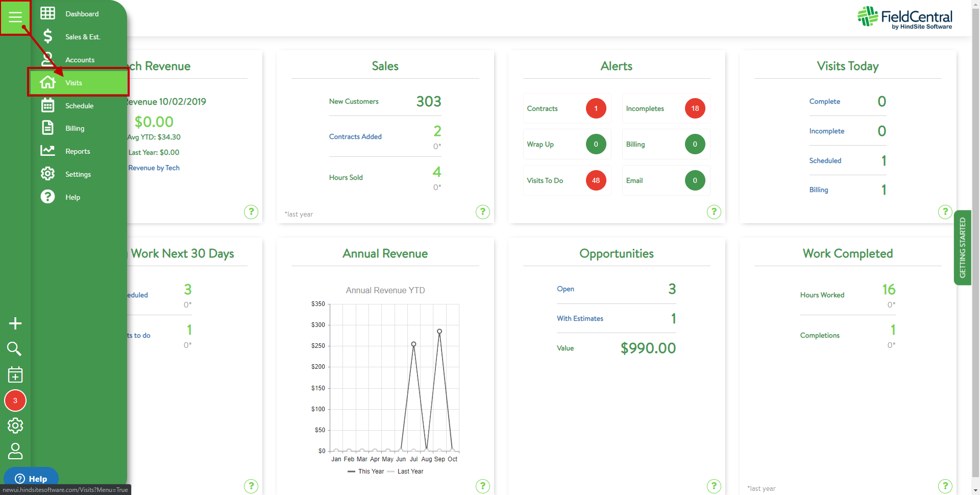Open the red notifications badge showing 3

[15, 400]
